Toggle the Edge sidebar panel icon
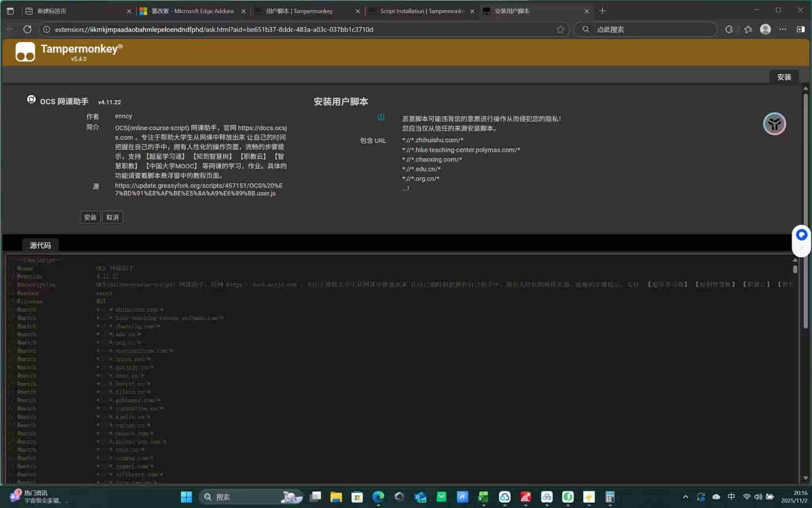 800,29
